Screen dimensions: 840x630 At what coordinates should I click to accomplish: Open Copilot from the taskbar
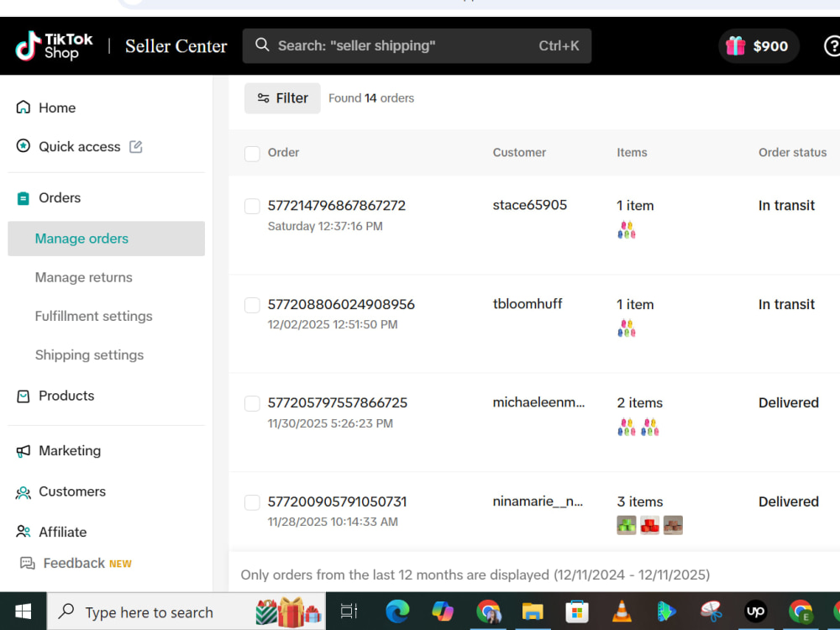(443, 612)
